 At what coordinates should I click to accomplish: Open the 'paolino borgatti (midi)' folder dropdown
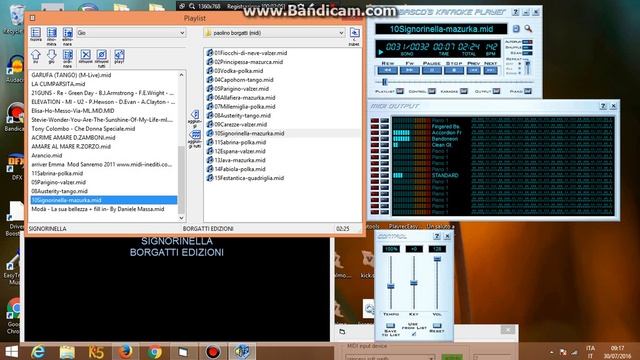click(274, 33)
